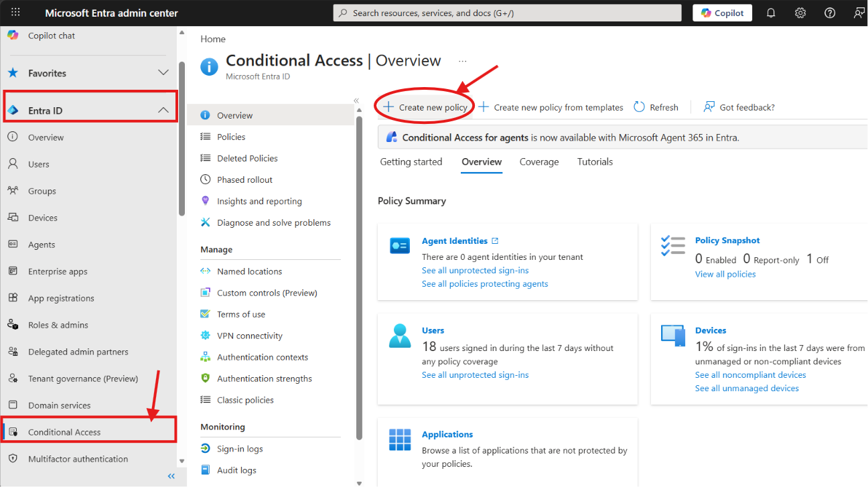868x487 pixels.
Task: Open the Policy Snapshot link
Action: [727, 240]
